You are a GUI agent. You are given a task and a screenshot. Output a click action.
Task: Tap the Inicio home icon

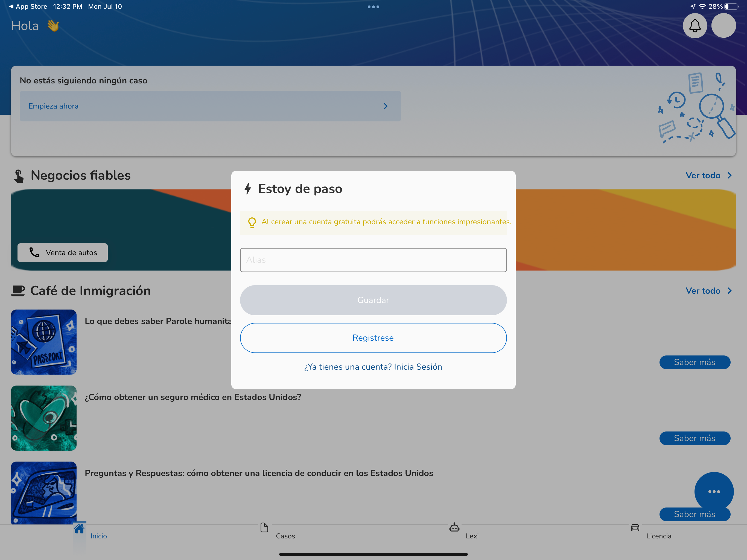pyautogui.click(x=79, y=529)
